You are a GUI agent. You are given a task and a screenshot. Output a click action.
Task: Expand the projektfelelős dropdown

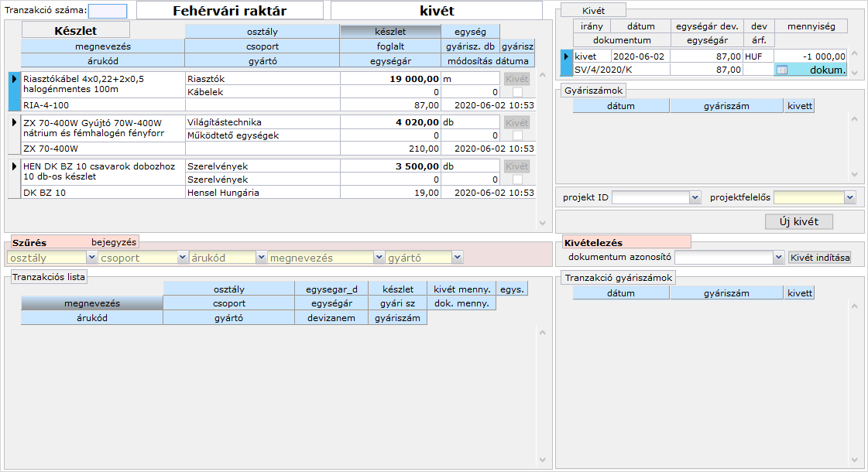(x=849, y=198)
